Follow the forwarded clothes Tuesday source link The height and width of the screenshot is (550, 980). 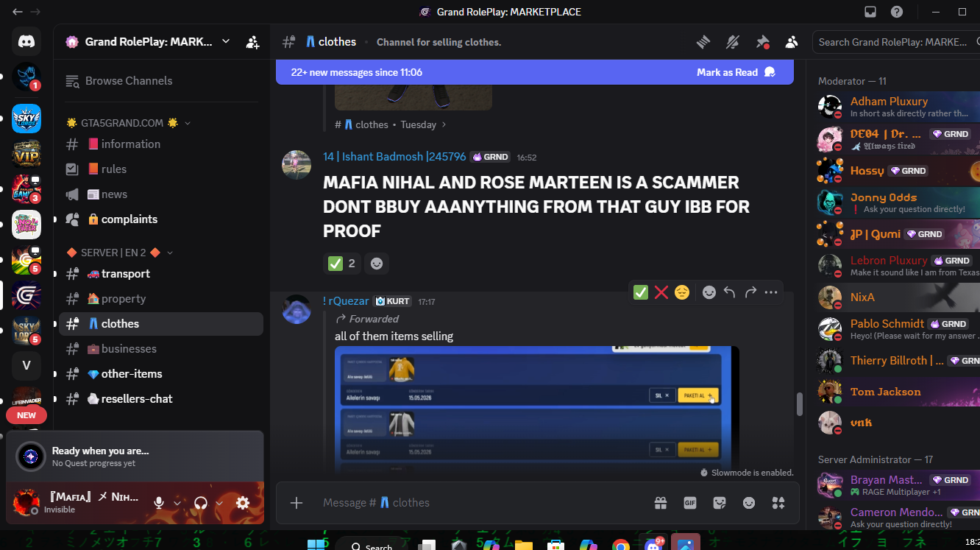[391, 125]
